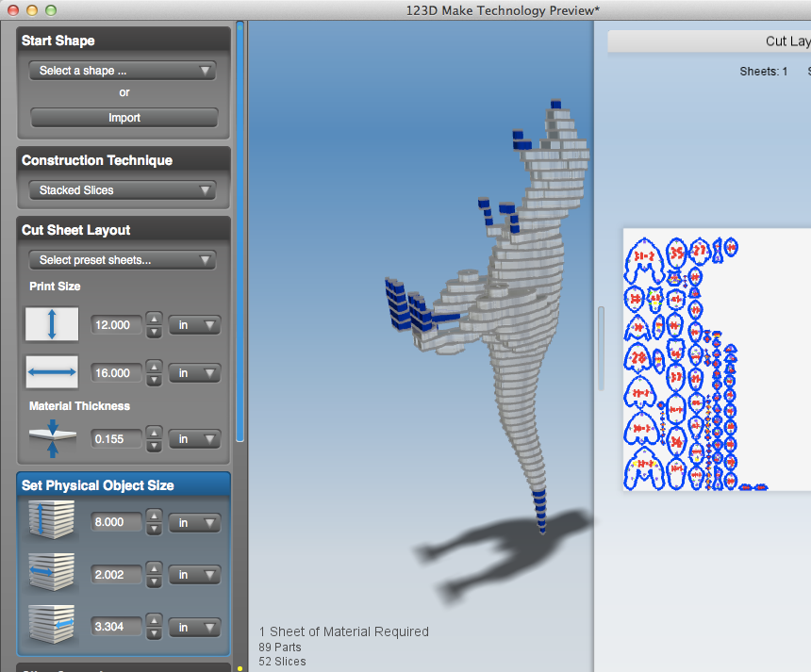811x672 pixels.
Task: Open the unit dropdown beside 0.155
Action: click(x=195, y=439)
